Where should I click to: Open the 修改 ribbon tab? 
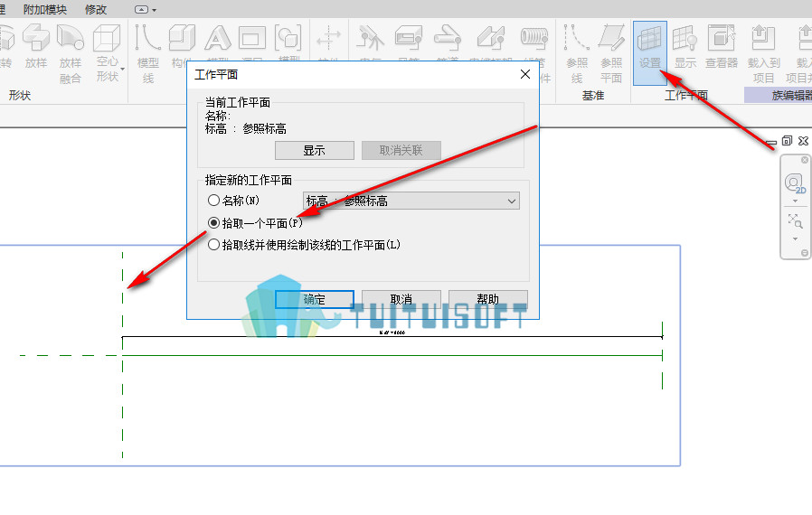96,10
